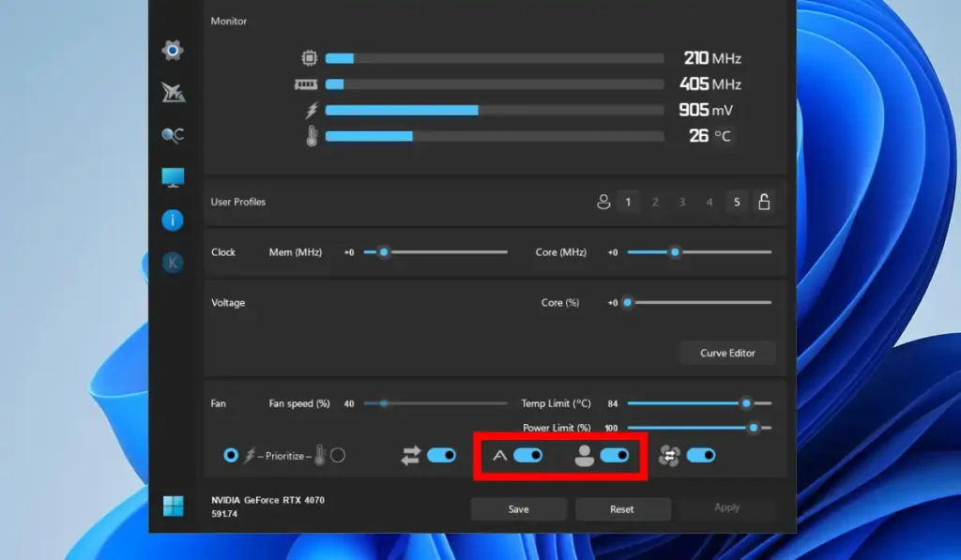Open the OC Scanner search icon

click(172, 134)
